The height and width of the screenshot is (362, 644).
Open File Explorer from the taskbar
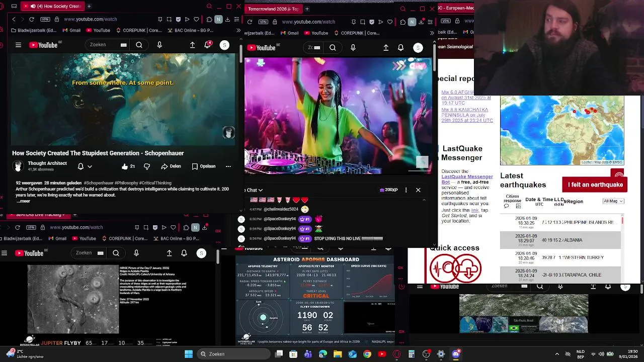coord(338,354)
